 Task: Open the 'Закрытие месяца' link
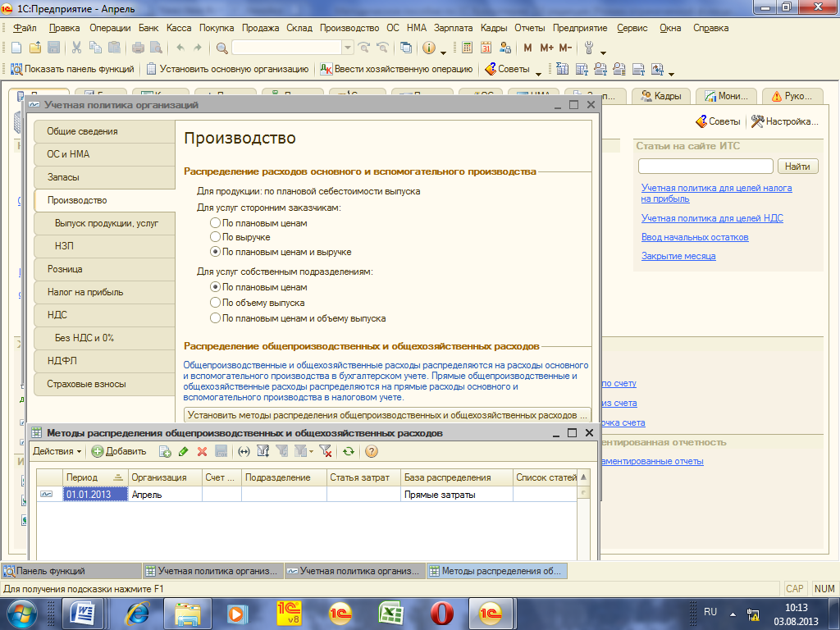[678, 256]
